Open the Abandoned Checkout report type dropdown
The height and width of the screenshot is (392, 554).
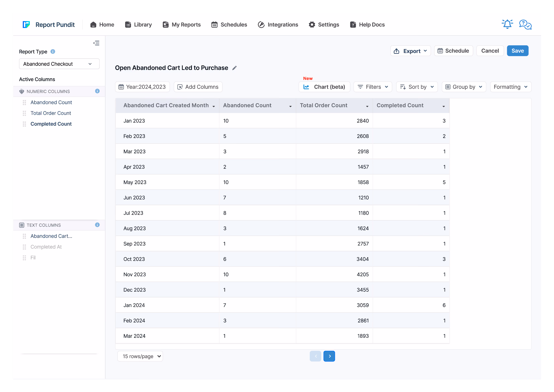59,64
